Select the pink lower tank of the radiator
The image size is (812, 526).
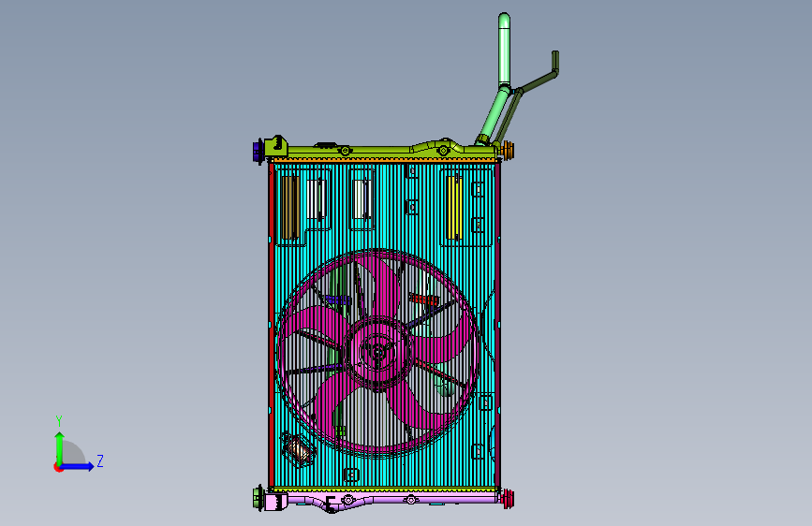point(383,500)
